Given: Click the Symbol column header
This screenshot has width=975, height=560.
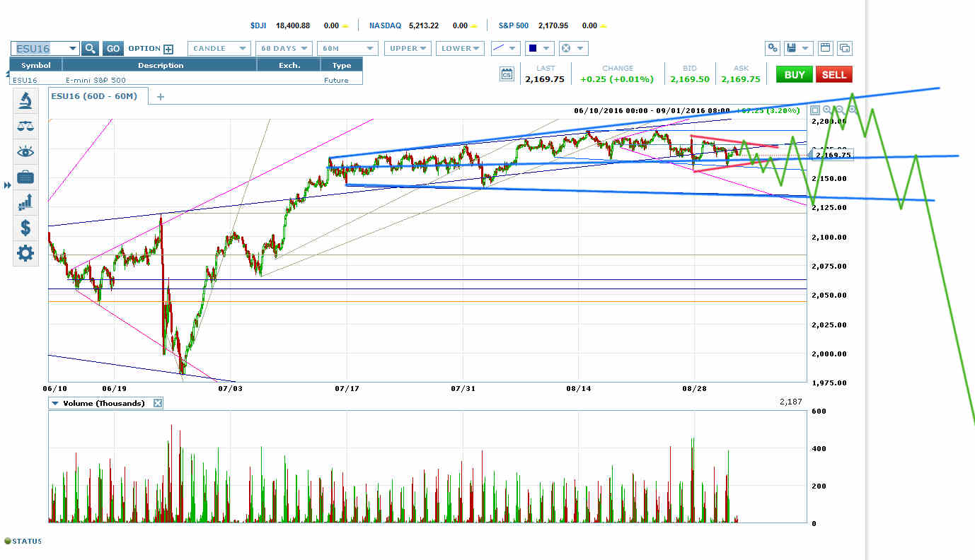Looking at the screenshot, I should click(36, 65).
